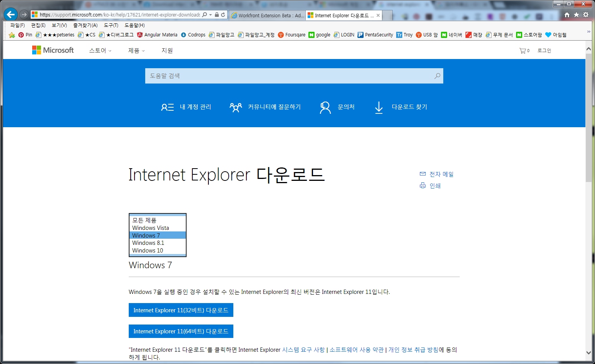Click the address bar refresh icon

pyautogui.click(x=223, y=15)
